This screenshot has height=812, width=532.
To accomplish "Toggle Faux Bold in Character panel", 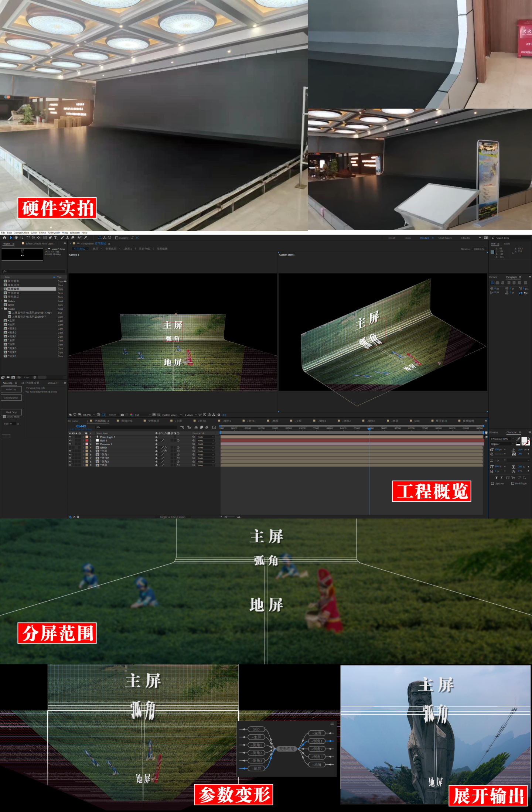I will pyautogui.click(x=496, y=478).
